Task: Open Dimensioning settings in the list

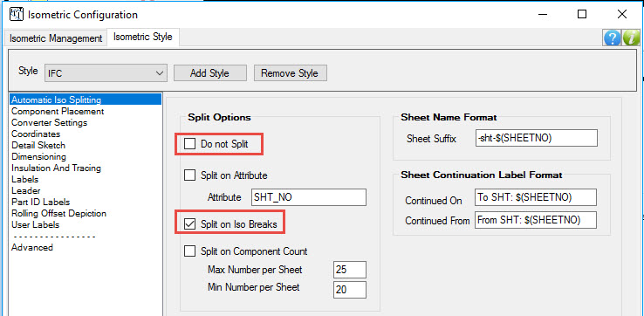Action: click(38, 156)
